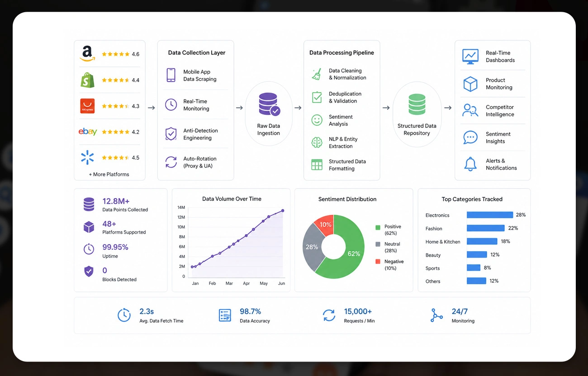Click the Sentiment Insights chat bubble icon
This screenshot has width=588, height=376.
(470, 137)
